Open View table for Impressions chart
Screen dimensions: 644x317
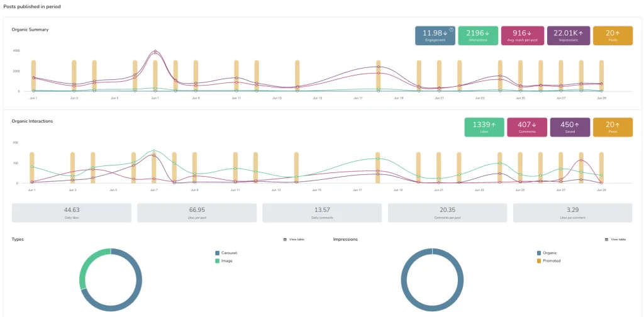[x=618, y=240]
